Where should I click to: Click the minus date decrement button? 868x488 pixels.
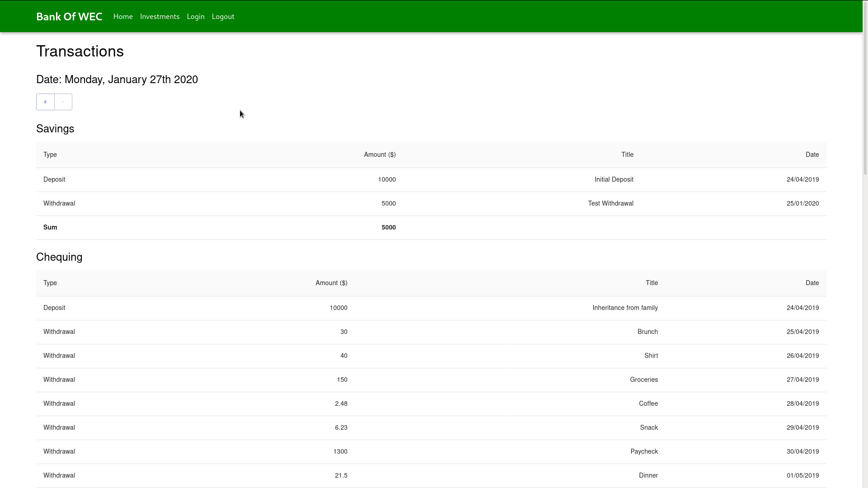pos(63,102)
